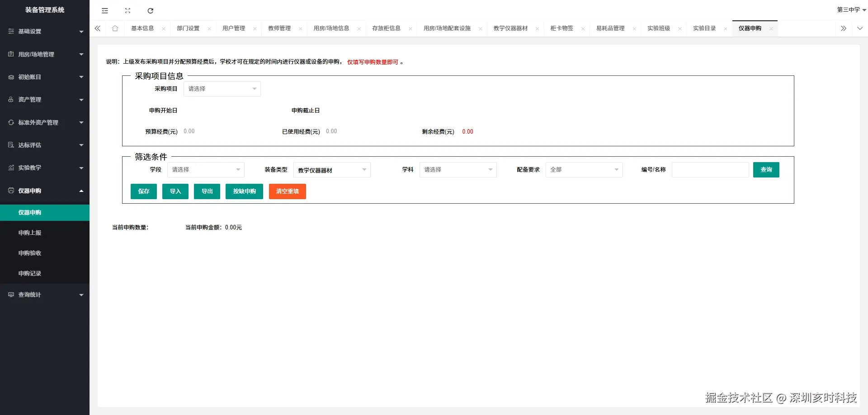Focus the 编号/名称 search input field

[710, 169]
